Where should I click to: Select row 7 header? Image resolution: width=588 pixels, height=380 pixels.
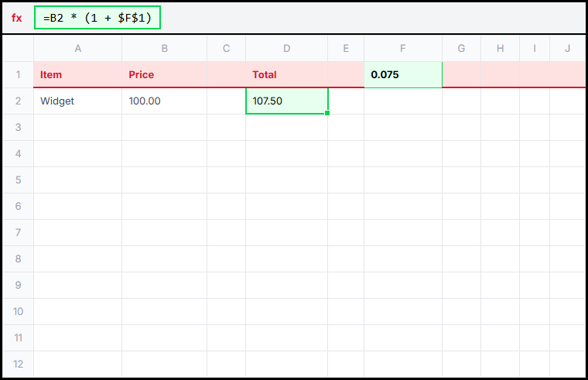18,232
